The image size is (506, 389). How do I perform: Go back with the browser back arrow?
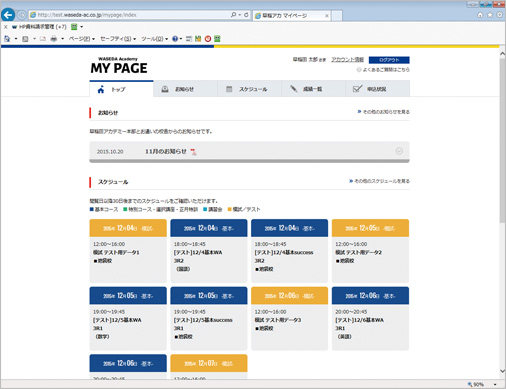point(8,15)
